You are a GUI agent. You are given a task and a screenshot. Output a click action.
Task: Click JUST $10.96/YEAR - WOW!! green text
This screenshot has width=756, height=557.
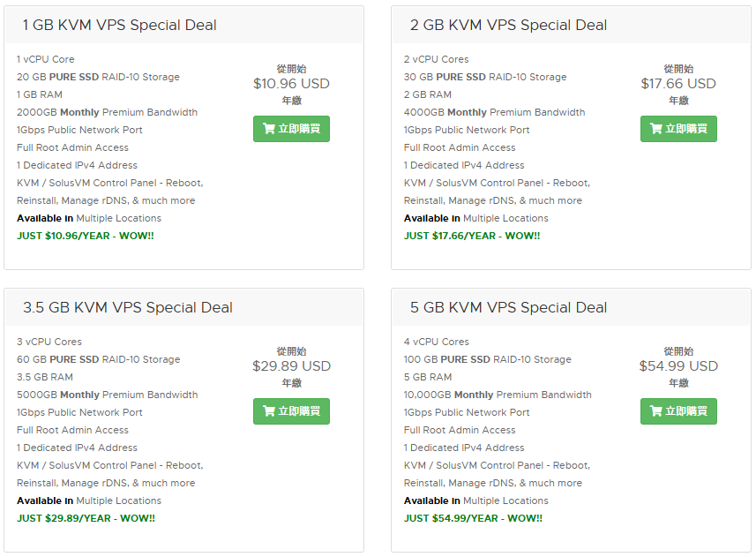pos(86,236)
